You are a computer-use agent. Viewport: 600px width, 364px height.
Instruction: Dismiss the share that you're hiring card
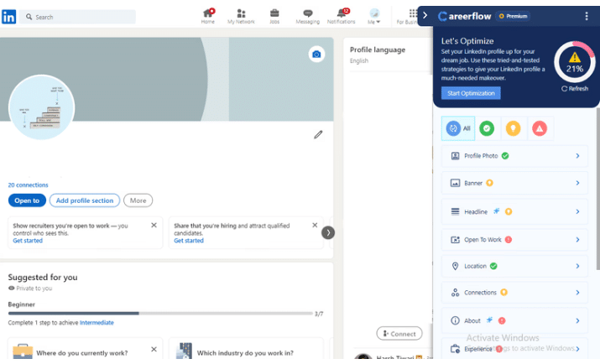tap(315, 226)
